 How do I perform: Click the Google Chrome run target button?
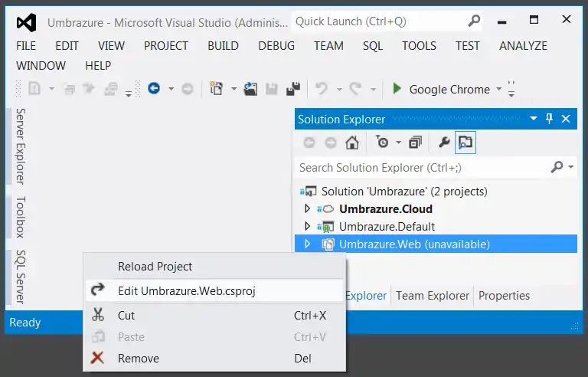pos(441,90)
